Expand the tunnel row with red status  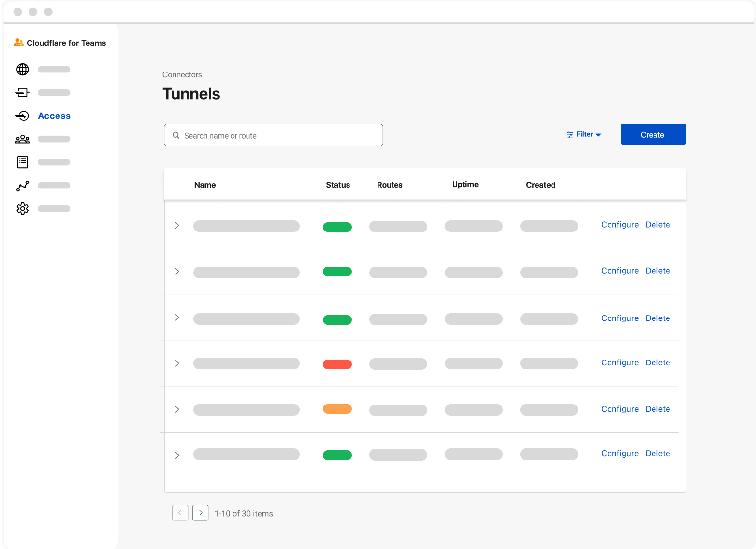pyautogui.click(x=177, y=363)
